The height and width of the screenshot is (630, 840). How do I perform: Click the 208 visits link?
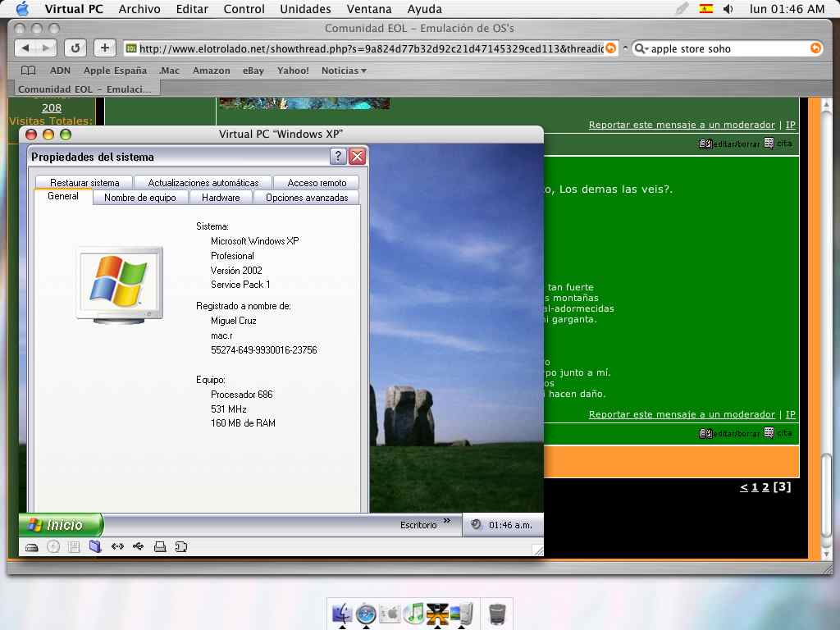click(x=52, y=107)
